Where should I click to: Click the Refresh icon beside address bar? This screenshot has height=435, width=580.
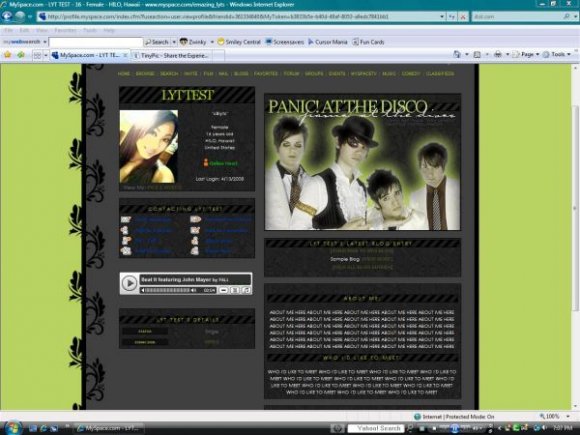pos(452,17)
